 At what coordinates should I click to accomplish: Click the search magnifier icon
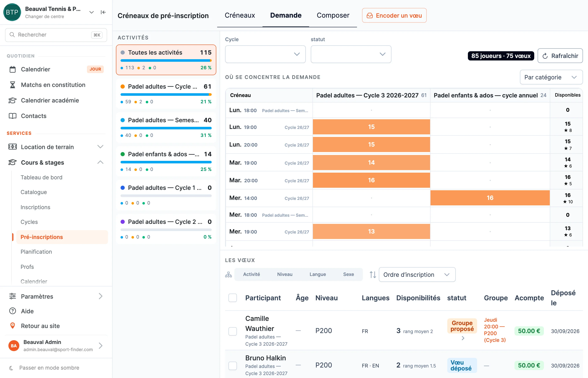click(x=12, y=35)
